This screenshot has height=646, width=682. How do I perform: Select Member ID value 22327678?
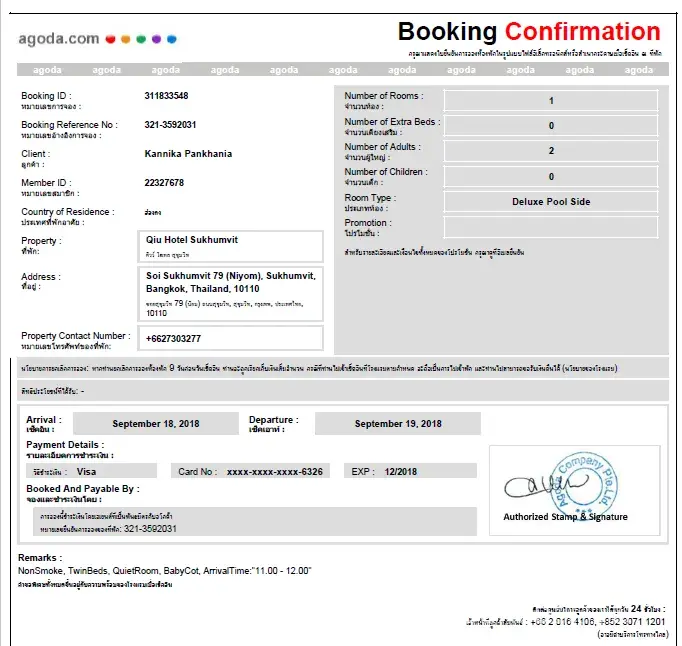point(164,183)
